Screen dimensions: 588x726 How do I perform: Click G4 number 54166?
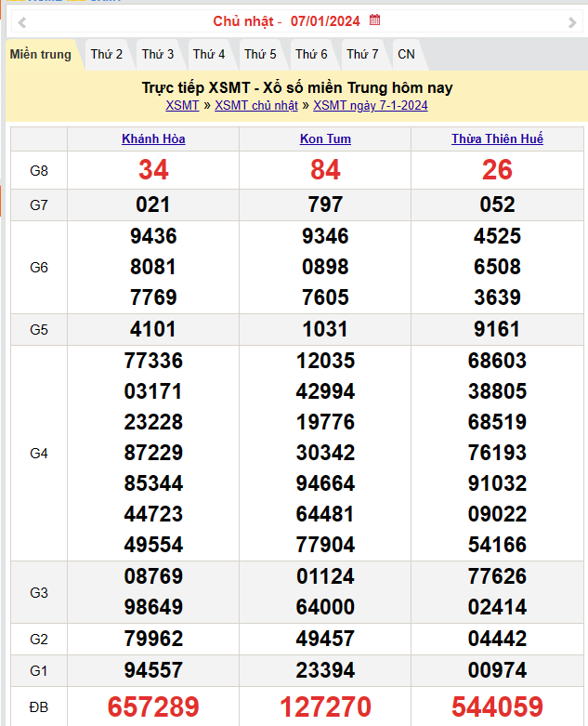(497, 545)
